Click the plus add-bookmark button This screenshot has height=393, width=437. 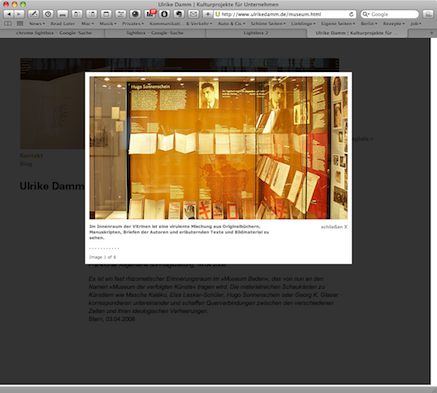click(x=208, y=14)
